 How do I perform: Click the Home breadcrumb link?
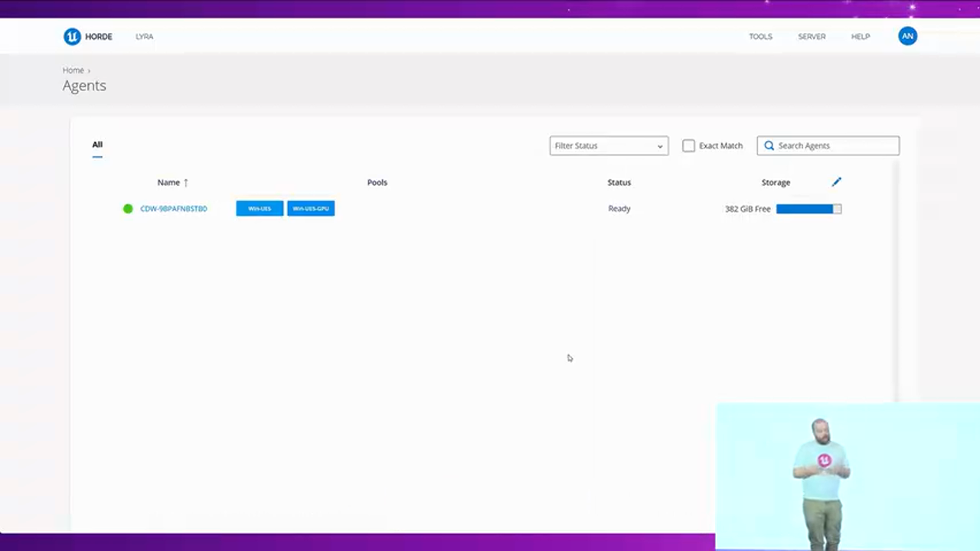[73, 70]
